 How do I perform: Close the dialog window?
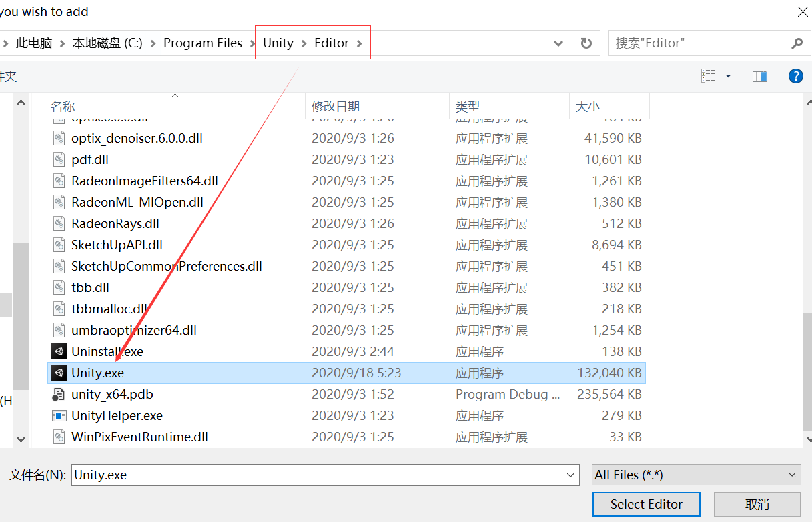[x=803, y=11]
